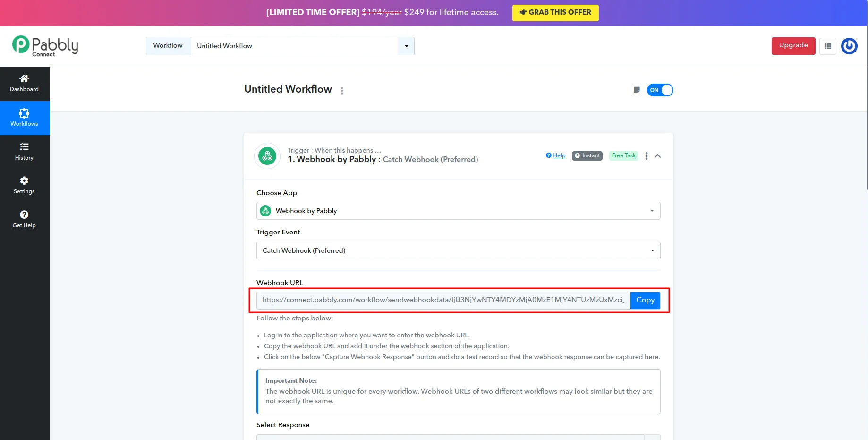Open the workflow notes icon
Viewport: 868px width, 440px height.
pyautogui.click(x=636, y=90)
